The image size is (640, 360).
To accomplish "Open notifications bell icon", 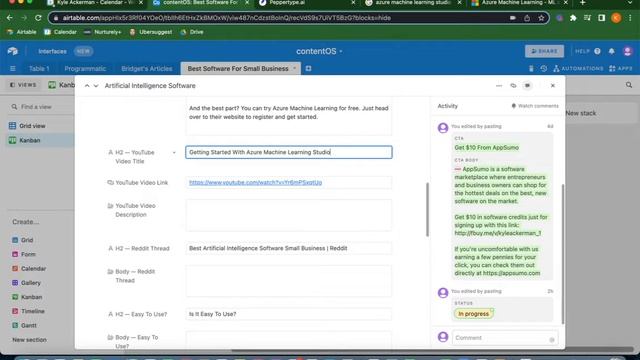I will point(611,51).
